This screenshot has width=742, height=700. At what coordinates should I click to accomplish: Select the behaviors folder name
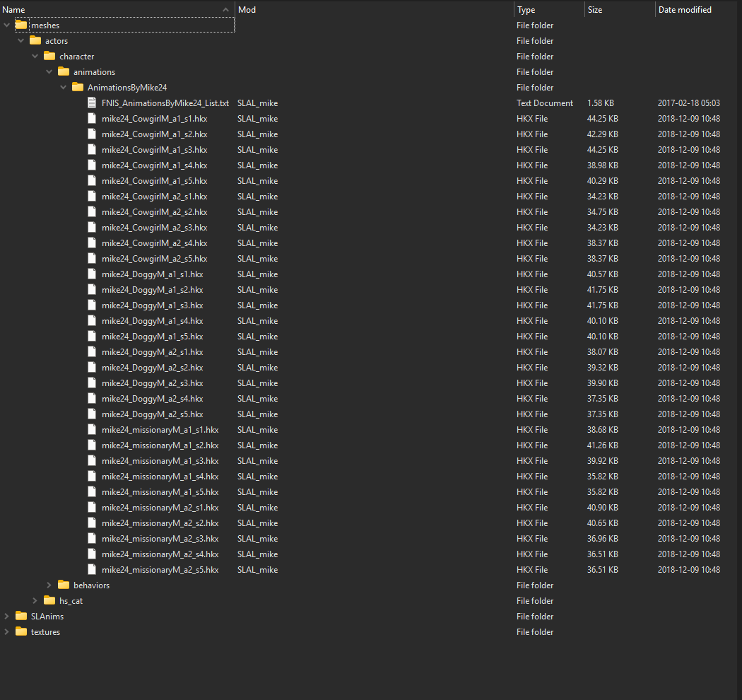(x=91, y=585)
